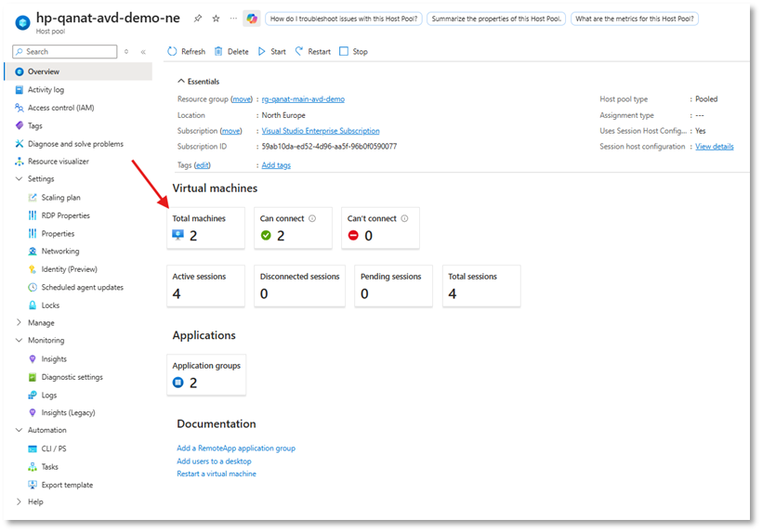Screen dimensions: 762x532
Task: Open Properties in Settings
Action: click(x=58, y=233)
